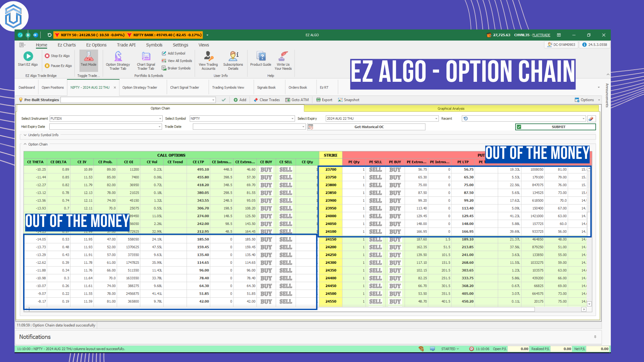The height and width of the screenshot is (362, 644).
Task: Open the Ez Charts menu tab
Action: point(66,45)
